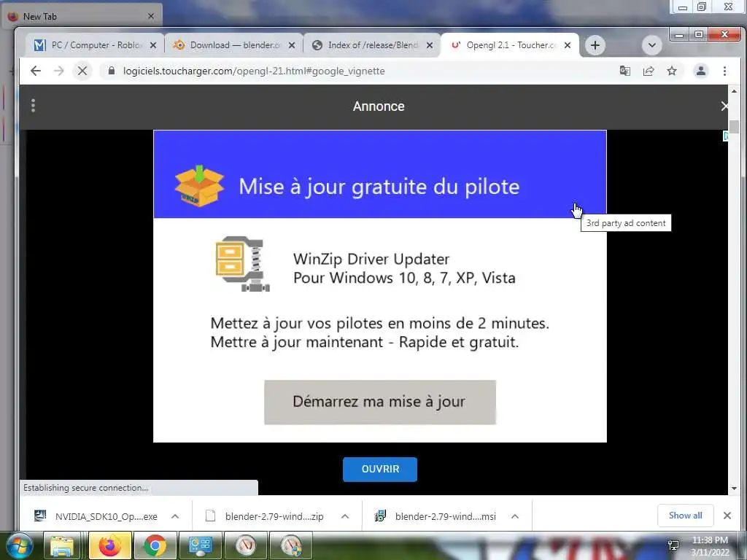Click the WinZip Driver Updater cabinet icon

[x=242, y=264]
